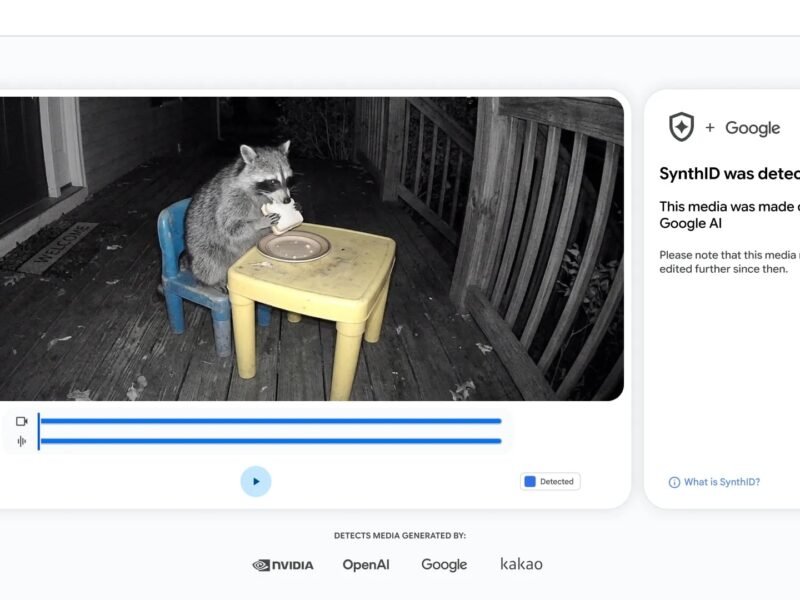Click the info icon beside What is SynthID
Screen dimensions: 800x600
point(674,482)
